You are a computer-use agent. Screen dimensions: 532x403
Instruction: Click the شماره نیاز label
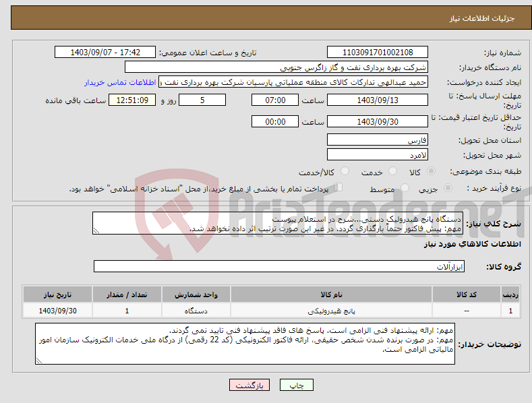(x=502, y=53)
